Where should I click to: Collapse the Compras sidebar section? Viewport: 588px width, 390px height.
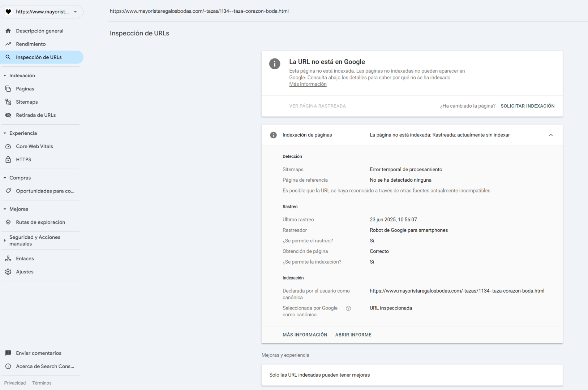coord(5,178)
